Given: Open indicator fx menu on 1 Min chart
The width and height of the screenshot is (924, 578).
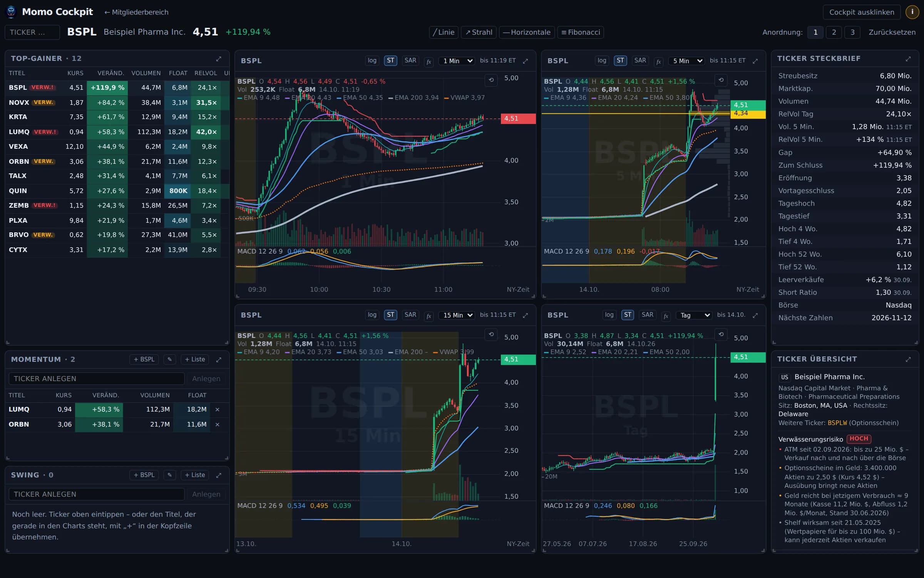Looking at the screenshot, I should tap(429, 61).
